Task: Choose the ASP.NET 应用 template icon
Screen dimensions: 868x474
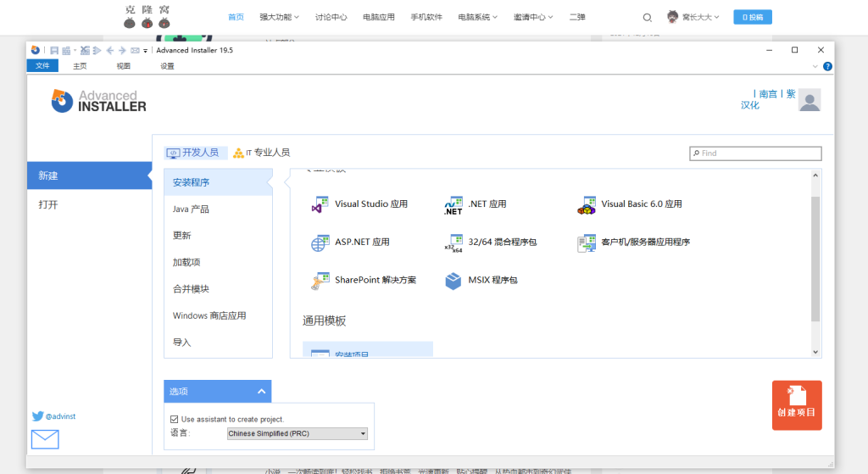Action: tap(320, 243)
